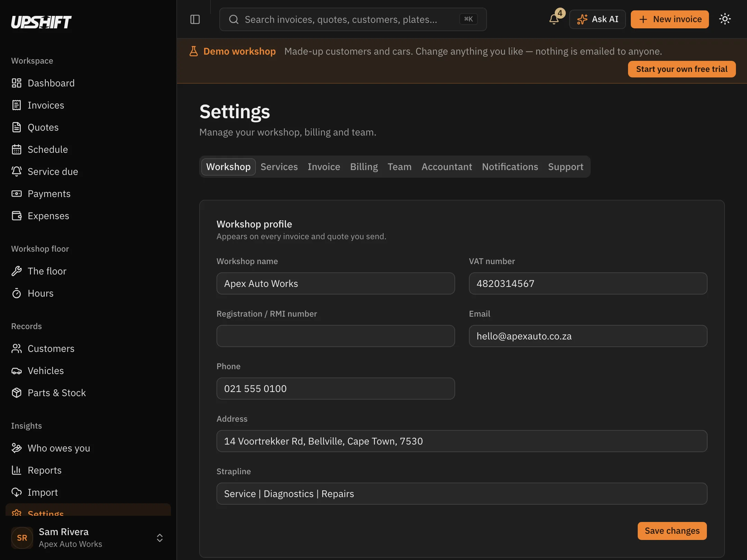The image size is (747, 560).
Task: Create a New invoice
Action: pos(670,19)
